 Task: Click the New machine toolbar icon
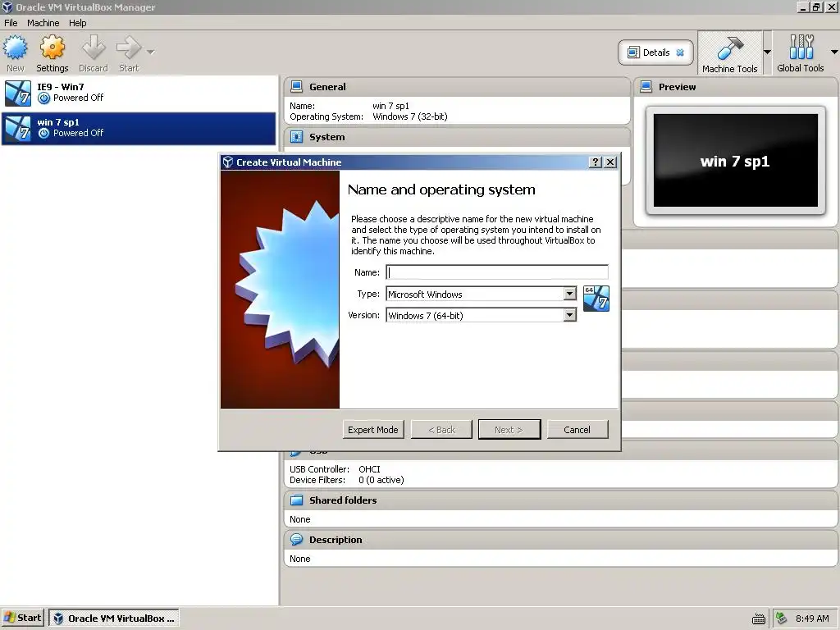(x=16, y=48)
